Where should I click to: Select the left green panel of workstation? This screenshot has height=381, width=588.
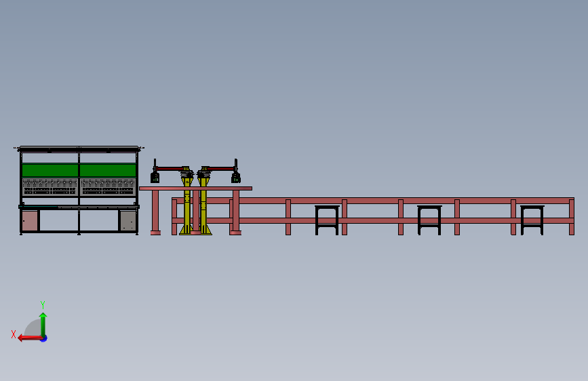click(x=50, y=170)
